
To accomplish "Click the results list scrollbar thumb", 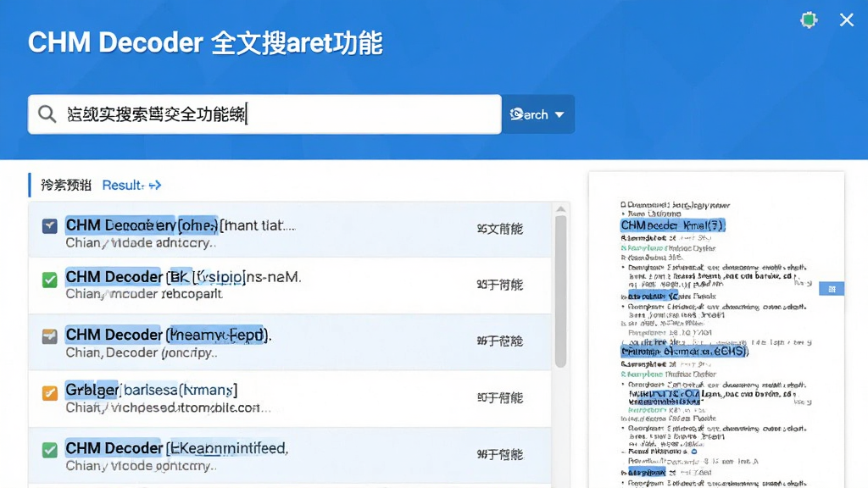I will 561,291.
